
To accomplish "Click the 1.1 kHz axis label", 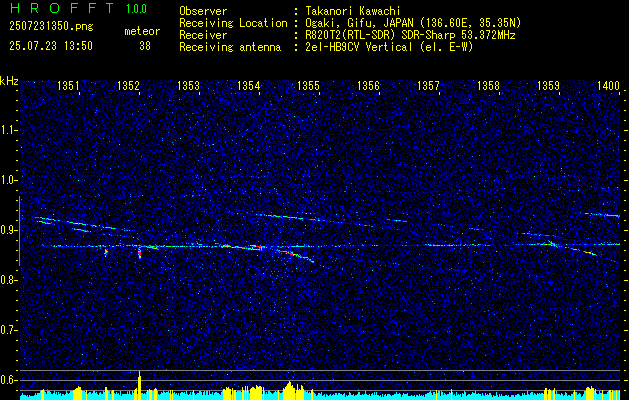I will pos(8,130).
